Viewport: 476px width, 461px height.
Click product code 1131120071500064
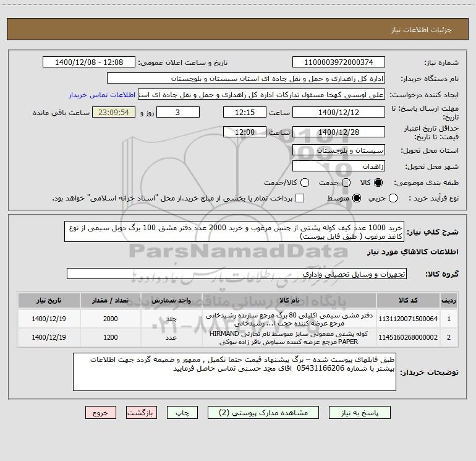[x=408, y=319]
